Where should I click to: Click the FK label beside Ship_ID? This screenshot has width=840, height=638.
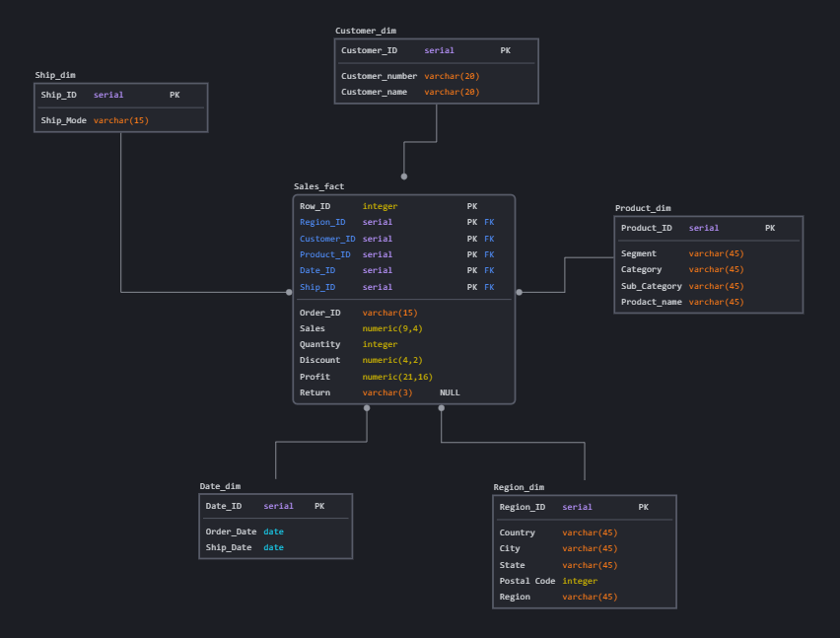489,287
